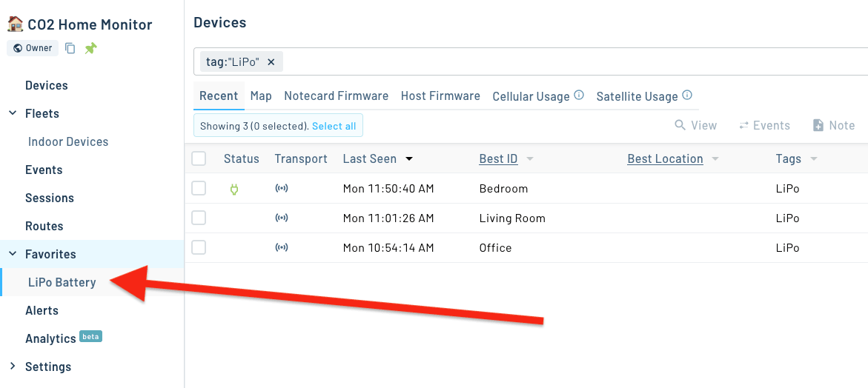Click the Living Room device name
The width and height of the screenshot is (868, 388).
[513, 218]
